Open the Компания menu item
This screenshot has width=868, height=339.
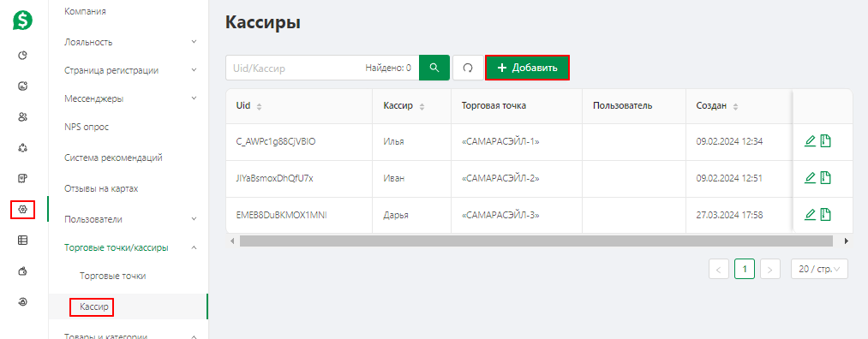(x=85, y=11)
